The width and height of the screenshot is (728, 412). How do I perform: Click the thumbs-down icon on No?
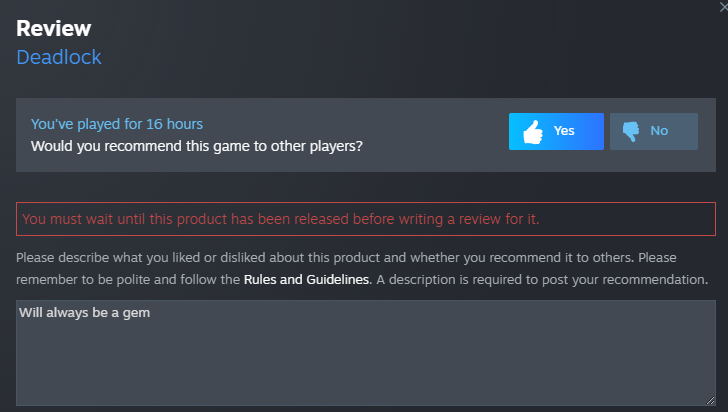[x=630, y=131]
